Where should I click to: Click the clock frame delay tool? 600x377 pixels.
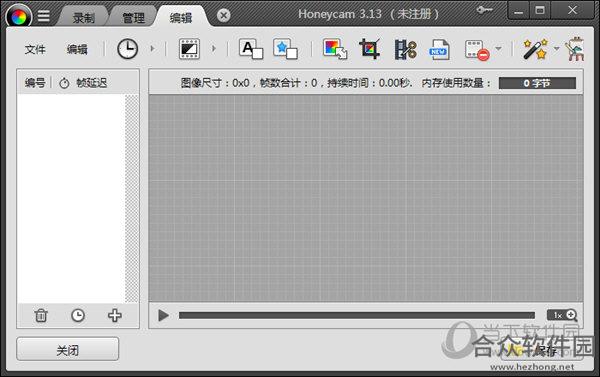[127, 49]
